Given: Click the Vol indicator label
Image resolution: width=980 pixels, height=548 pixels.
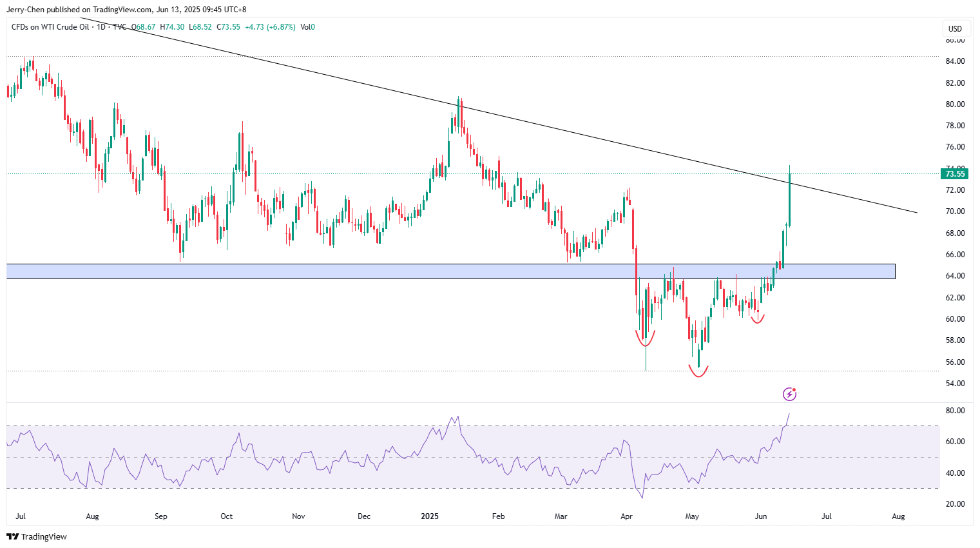Looking at the screenshot, I should pyautogui.click(x=307, y=27).
